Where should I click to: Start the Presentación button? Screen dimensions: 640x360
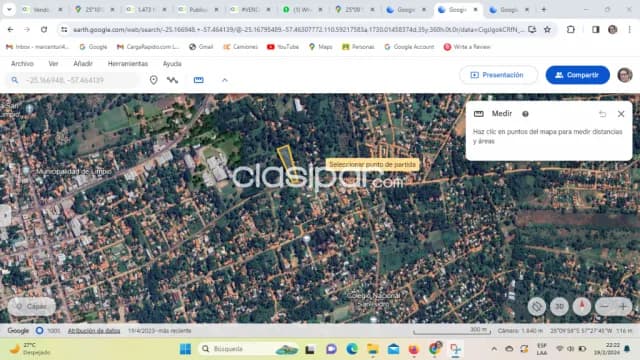click(498, 75)
